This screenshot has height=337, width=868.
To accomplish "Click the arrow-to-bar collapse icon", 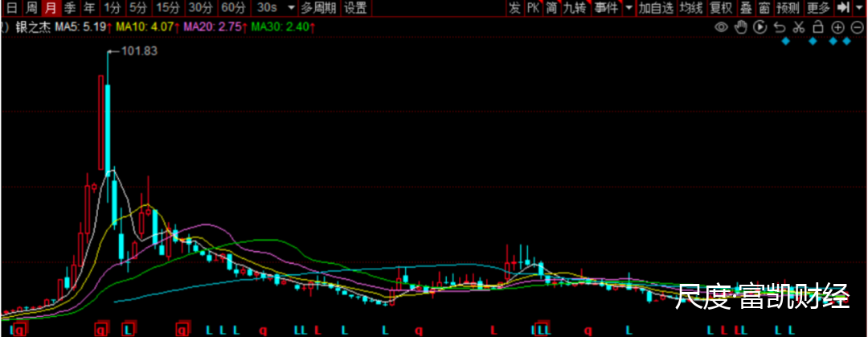I will (x=843, y=8).
